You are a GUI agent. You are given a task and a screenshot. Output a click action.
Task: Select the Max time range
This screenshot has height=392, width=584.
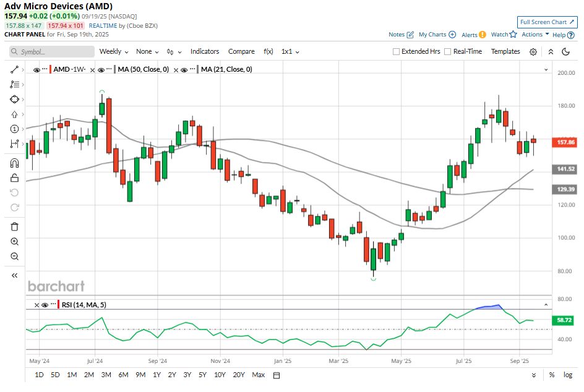point(258,375)
